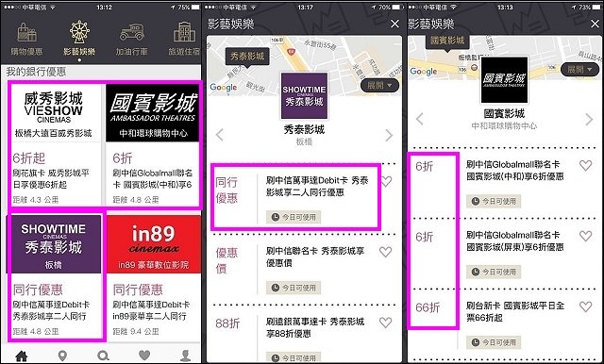Tap the map pin icon in bottom bar

[x=62, y=356]
